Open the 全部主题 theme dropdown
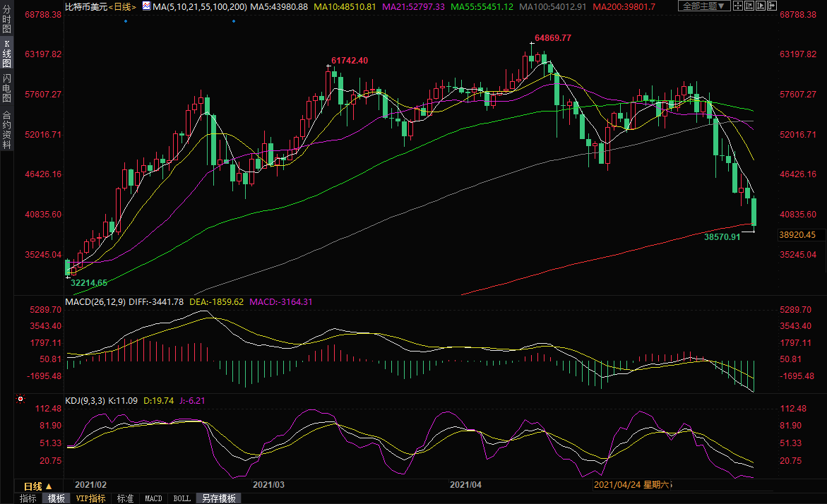This screenshot has width=827, height=504. [x=704, y=6]
